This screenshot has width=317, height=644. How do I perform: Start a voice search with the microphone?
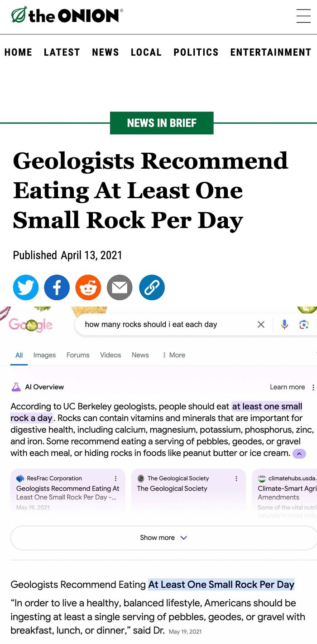(284, 324)
